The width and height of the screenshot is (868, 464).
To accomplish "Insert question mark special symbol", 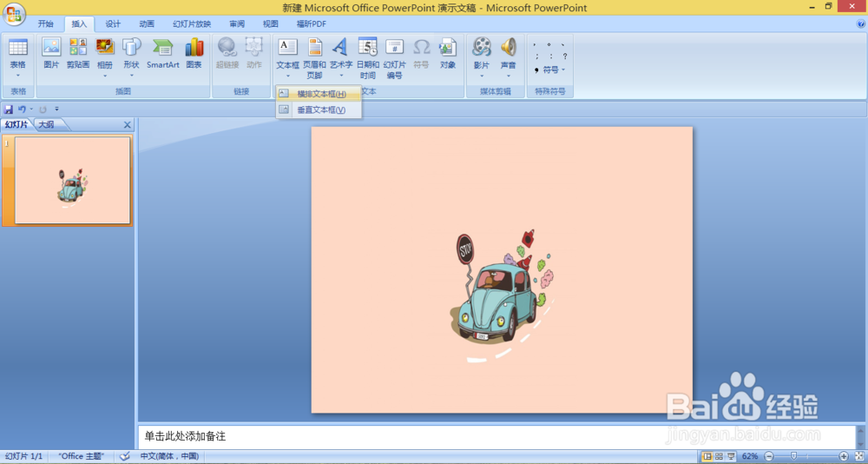I will [x=564, y=56].
